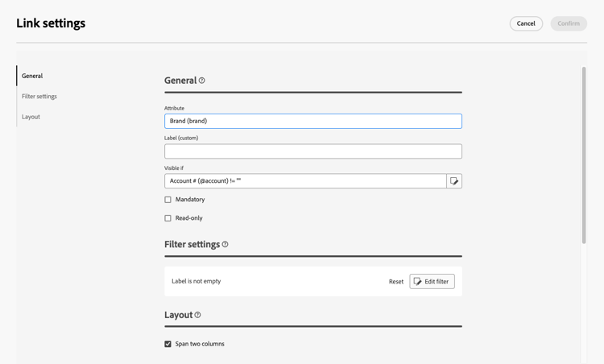Click the Link settings page title
Image resolution: width=604 pixels, height=364 pixels.
[x=51, y=23]
